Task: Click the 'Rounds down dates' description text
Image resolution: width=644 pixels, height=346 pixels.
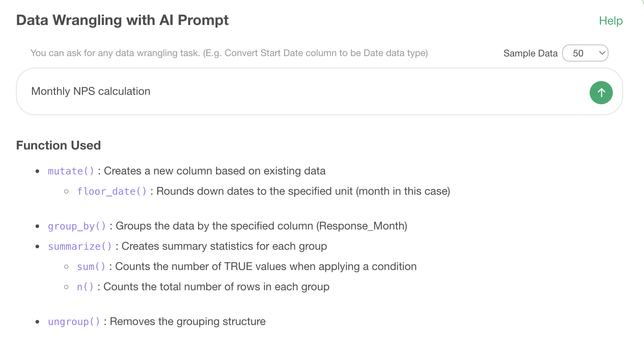Action: [303, 191]
